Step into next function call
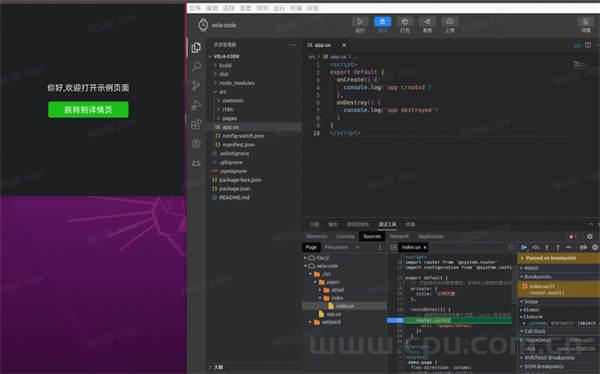 (547, 248)
